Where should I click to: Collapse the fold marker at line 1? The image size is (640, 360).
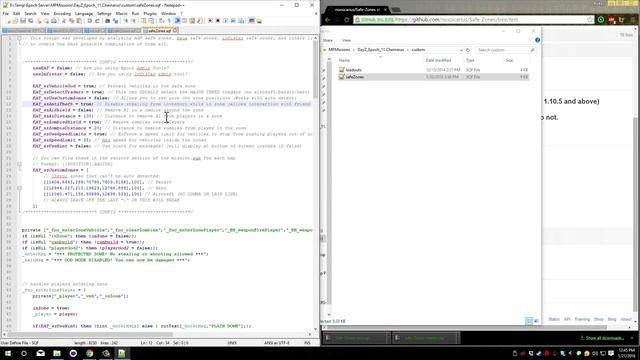tap(19, 38)
